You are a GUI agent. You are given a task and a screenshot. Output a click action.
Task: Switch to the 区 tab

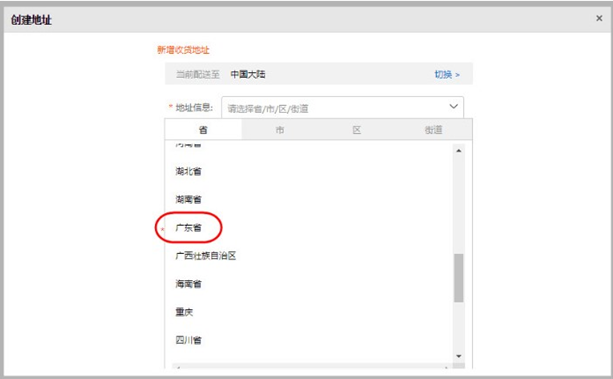point(357,130)
